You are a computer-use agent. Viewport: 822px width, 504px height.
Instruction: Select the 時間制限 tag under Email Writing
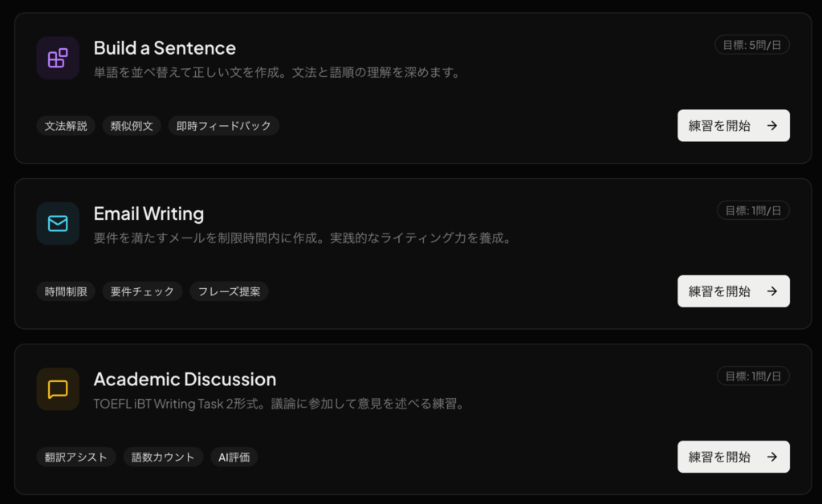65,291
